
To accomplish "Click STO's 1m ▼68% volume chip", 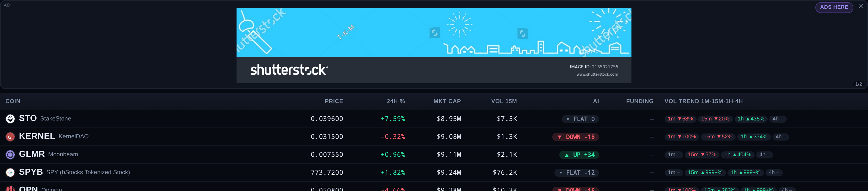I will coord(680,119).
